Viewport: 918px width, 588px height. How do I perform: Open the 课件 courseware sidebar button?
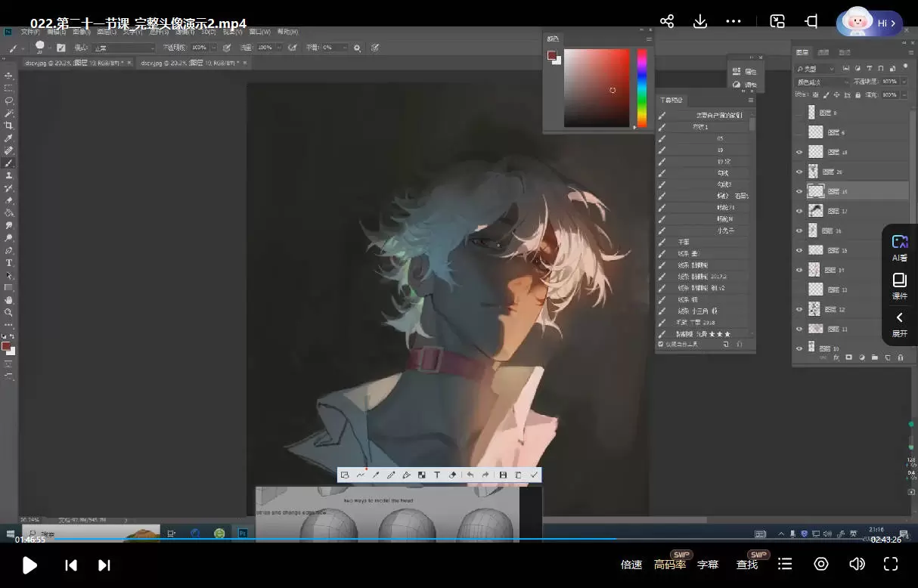click(x=900, y=286)
